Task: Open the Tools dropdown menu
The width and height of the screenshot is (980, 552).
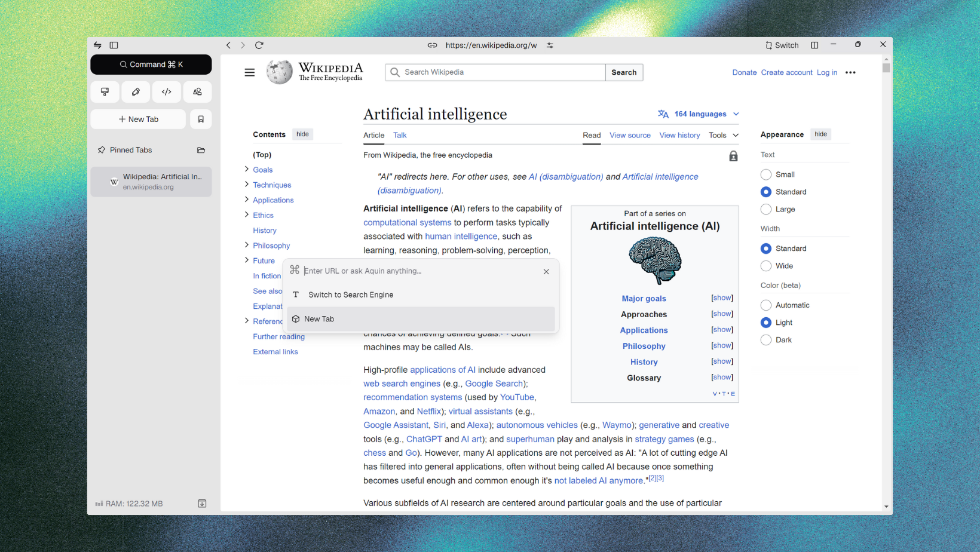Action: coord(724,136)
